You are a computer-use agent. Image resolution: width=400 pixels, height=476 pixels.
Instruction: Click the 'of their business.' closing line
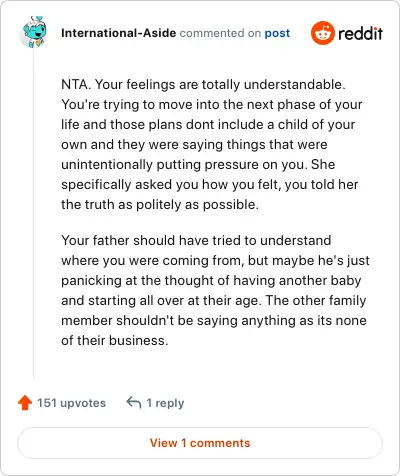click(x=115, y=340)
